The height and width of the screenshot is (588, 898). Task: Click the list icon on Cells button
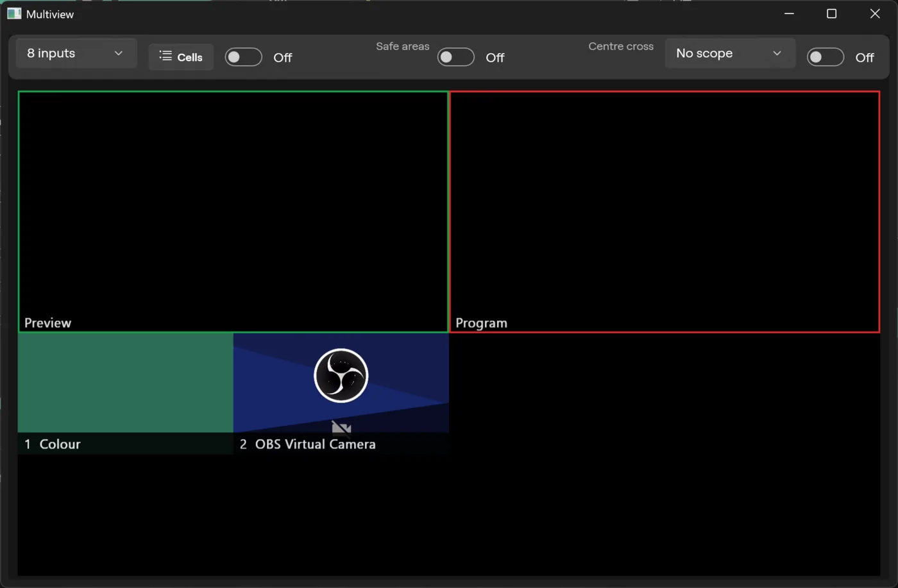tap(165, 56)
